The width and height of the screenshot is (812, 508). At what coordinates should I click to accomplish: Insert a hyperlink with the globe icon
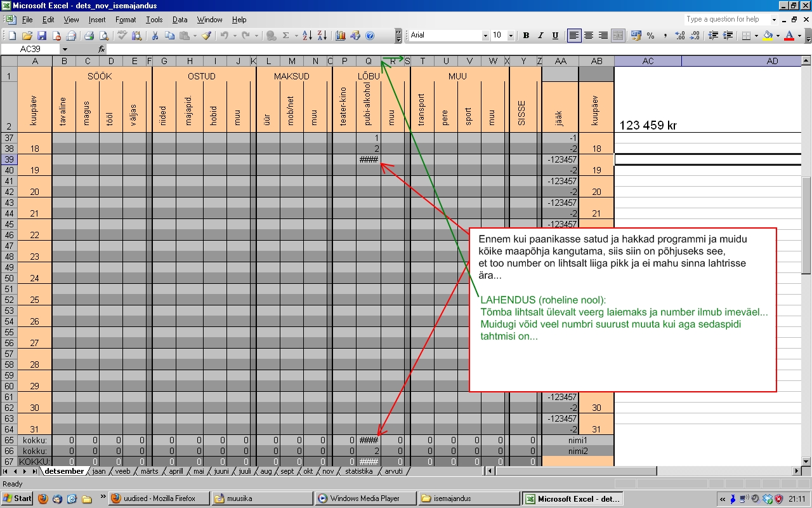click(271, 36)
